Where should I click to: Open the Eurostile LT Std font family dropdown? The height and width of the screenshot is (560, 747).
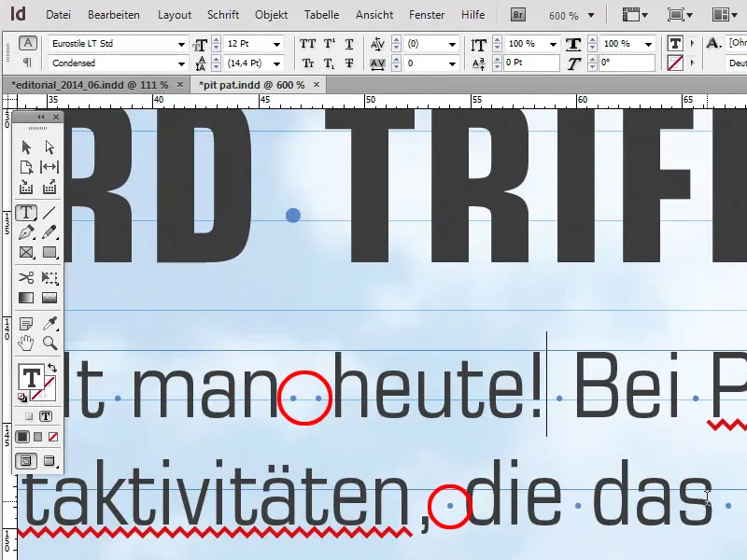[183, 43]
